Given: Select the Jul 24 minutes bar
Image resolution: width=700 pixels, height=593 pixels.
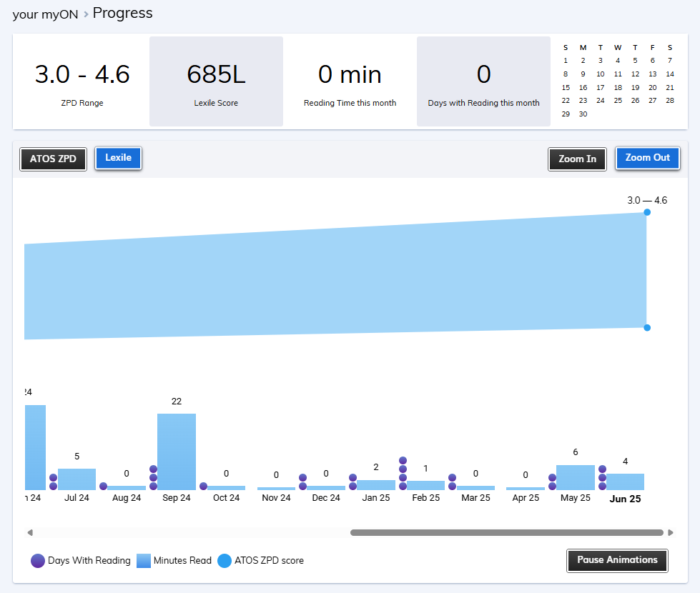Looking at the screenshot, I should point(77,479).
